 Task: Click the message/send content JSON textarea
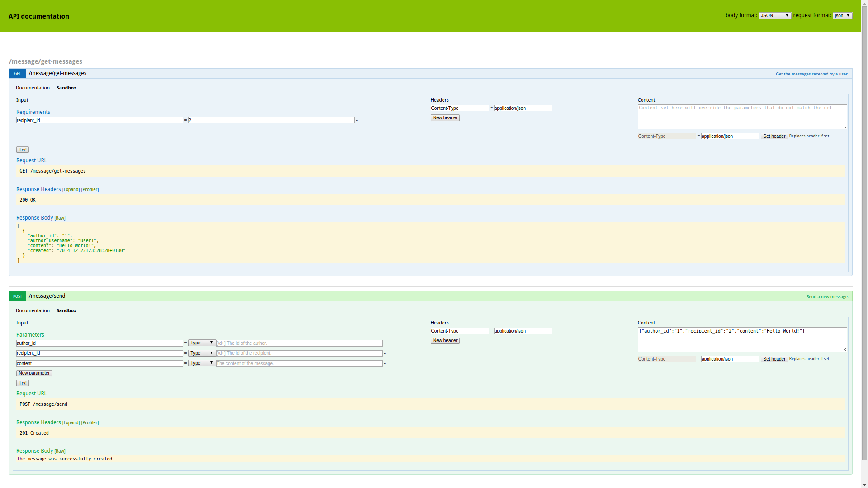pyautogui.click(x=742, y=340)
